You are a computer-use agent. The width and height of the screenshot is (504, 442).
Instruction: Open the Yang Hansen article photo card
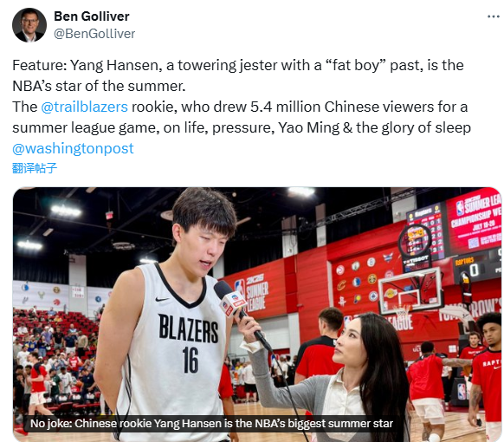pos(257,314)
